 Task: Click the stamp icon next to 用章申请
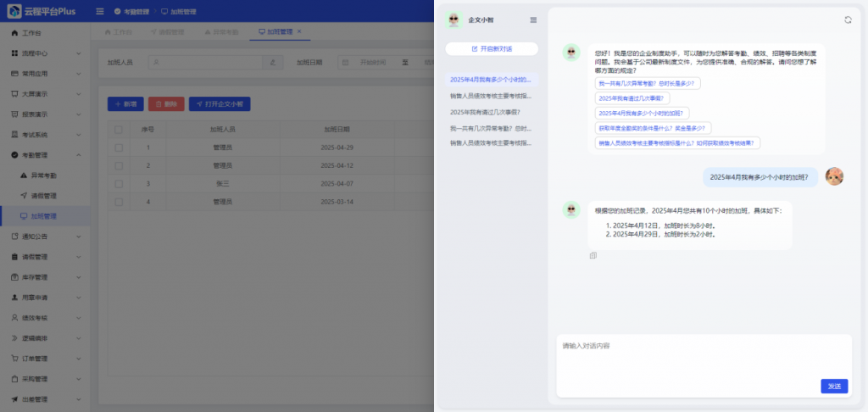(x=14, y=298)
